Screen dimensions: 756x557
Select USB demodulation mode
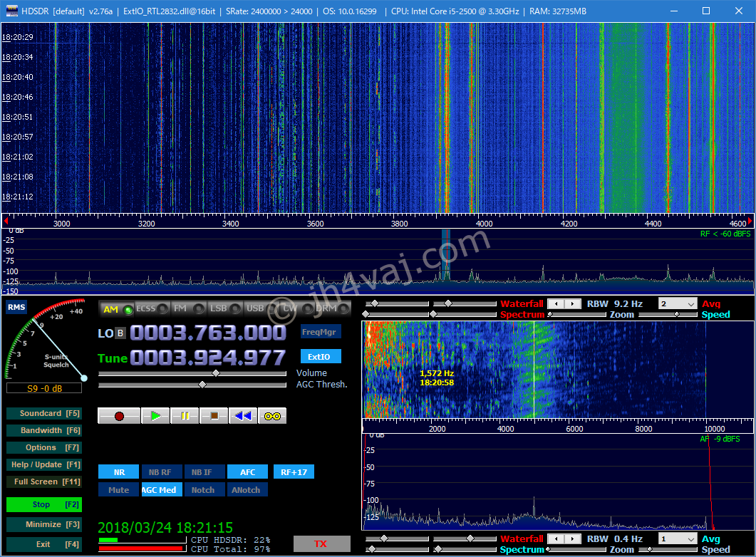(261, 309)
